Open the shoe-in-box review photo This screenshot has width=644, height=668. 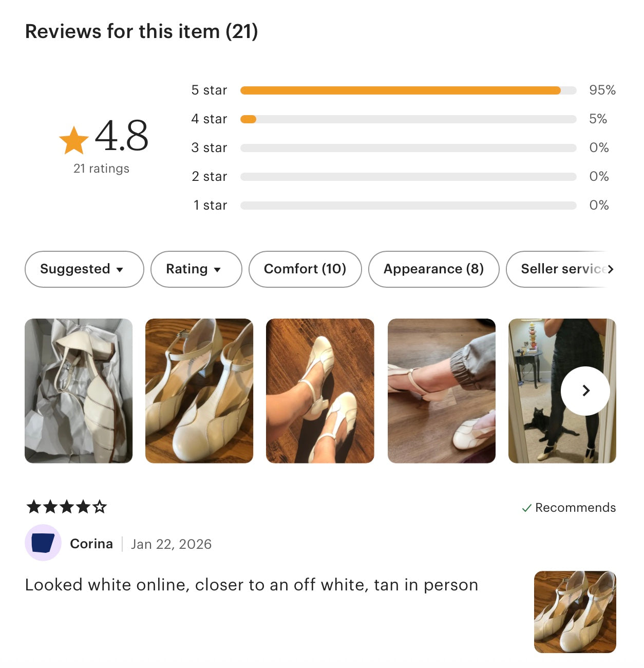click(x=79, y=391)
